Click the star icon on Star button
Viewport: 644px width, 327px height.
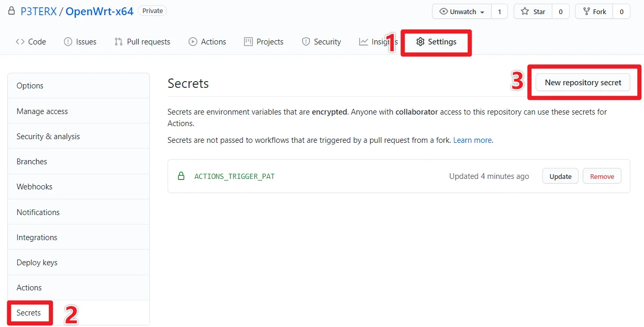click(525, 12)
